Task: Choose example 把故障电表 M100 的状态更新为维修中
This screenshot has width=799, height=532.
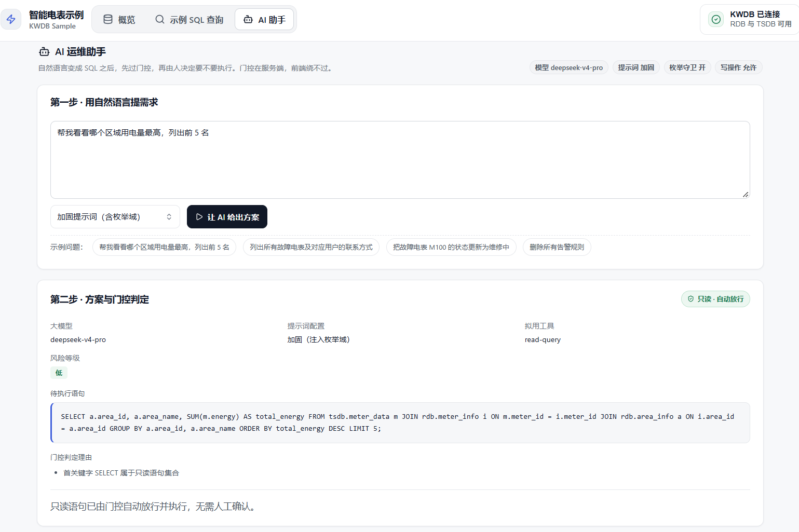Action: [451, 247]
